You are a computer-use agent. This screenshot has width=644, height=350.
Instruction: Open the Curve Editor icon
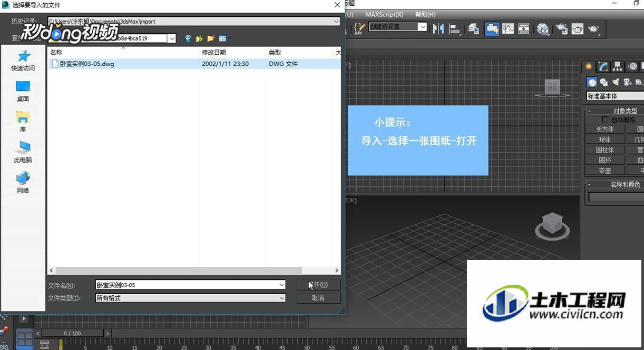tap(508, 28)
